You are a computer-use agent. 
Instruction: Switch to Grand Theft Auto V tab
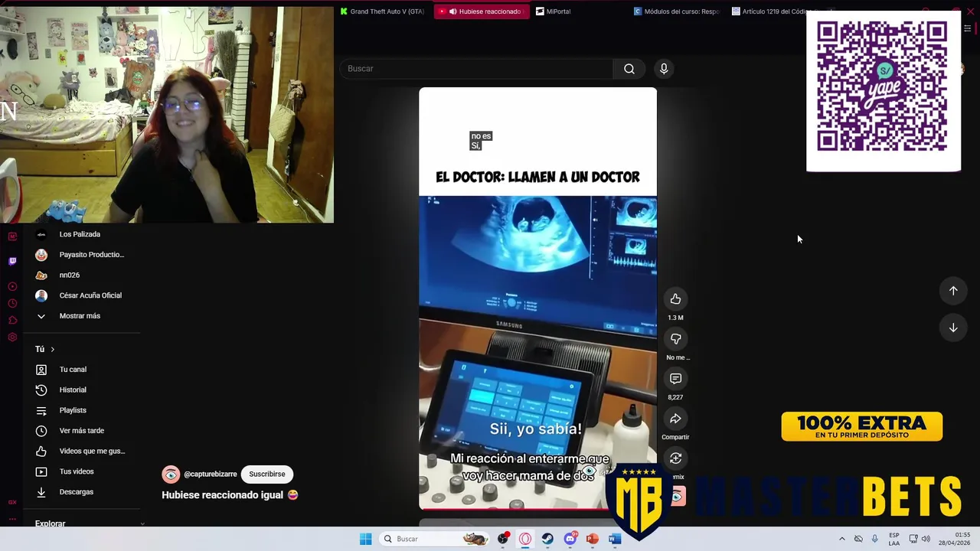(381, 11)
